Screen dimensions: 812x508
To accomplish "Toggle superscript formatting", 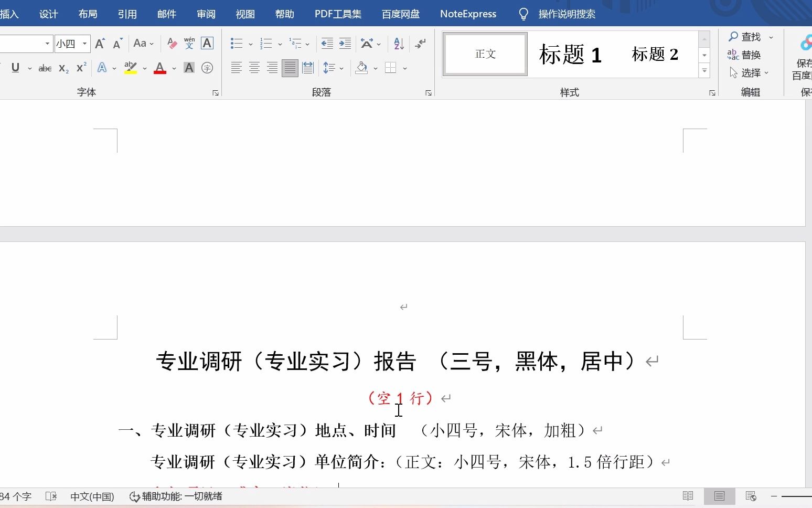I will point(81,68).
